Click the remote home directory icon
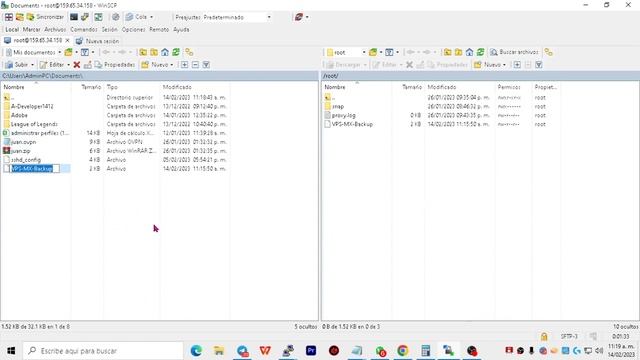640x360 pixels. [x=469, y=52]
